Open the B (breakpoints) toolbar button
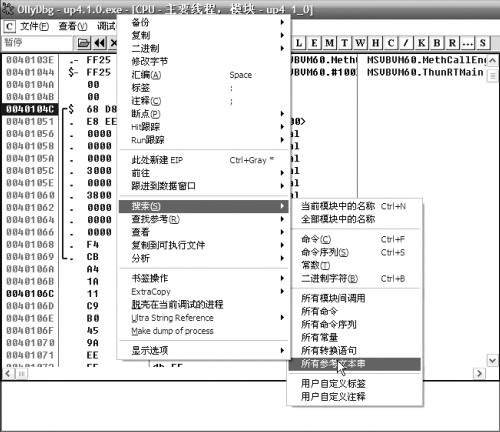 coord(437,43)
